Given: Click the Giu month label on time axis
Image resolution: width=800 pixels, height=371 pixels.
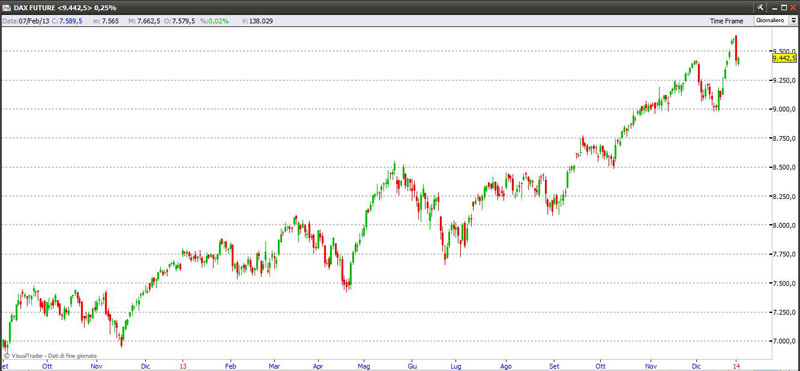Looking at the screenshot, I should point(411,366).
